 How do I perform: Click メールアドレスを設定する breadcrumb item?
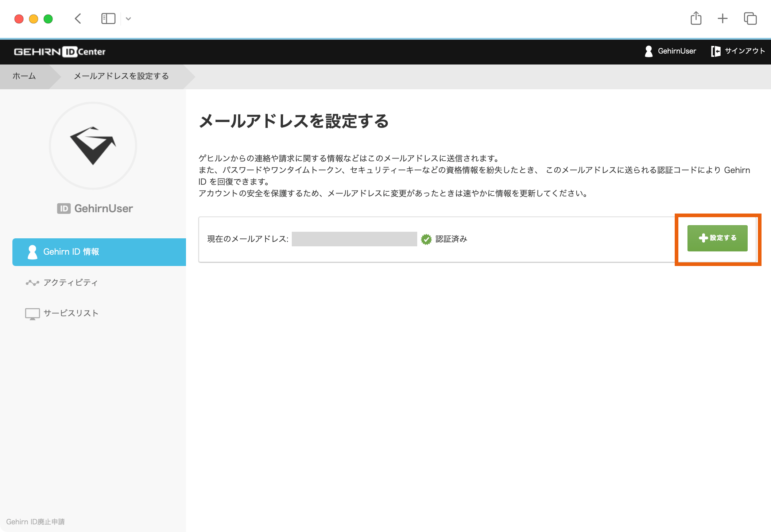(121, 76)
